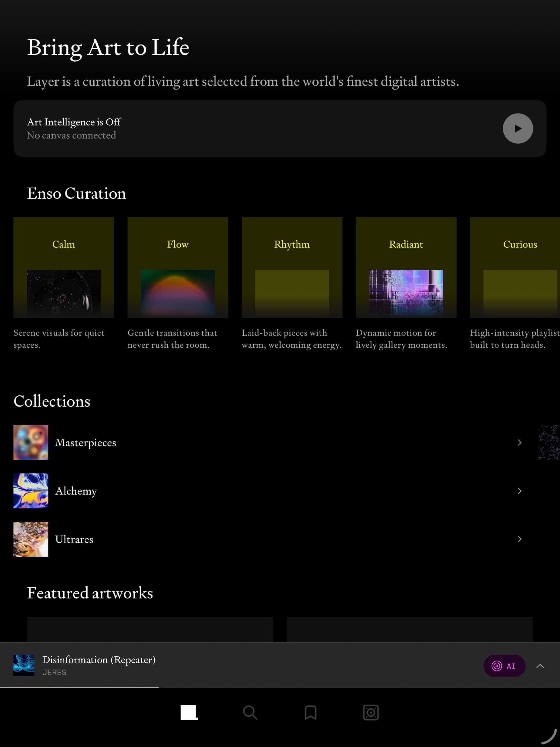Open the Search tab icon
The height and width of the screenshot is (747, 560).
(x=250, y=713)
